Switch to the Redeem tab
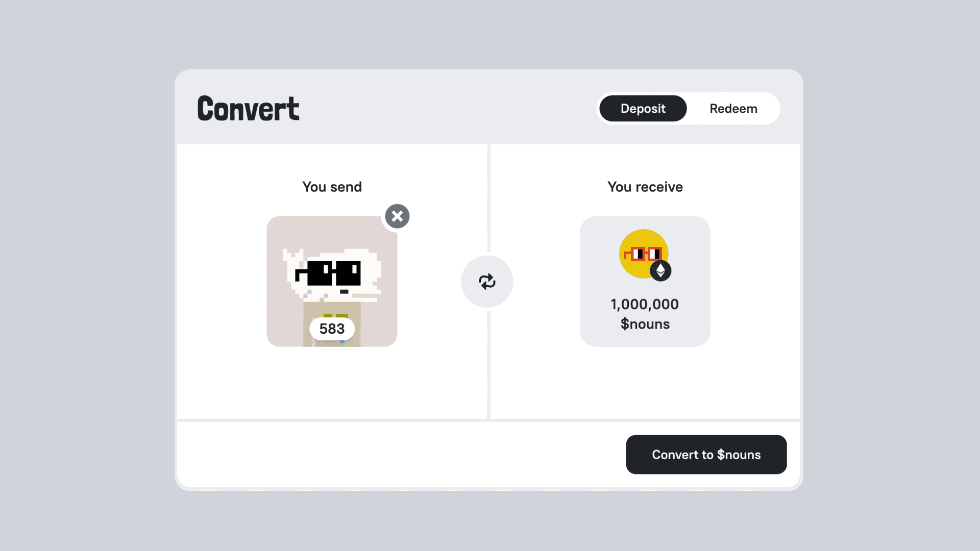The height and width of the screenshot is (551, 980). click(733, 109)
